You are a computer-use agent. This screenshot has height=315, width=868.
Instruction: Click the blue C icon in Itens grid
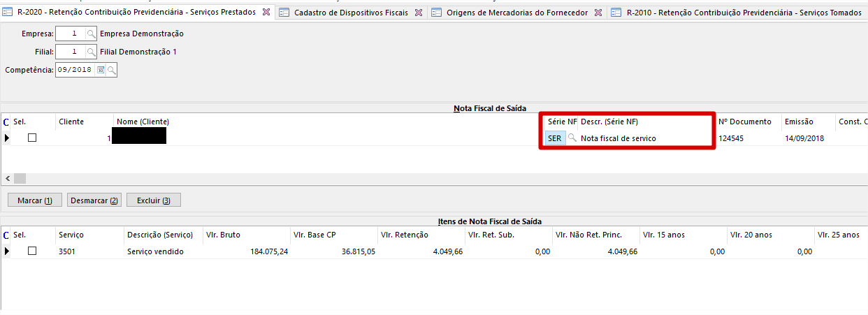click(x=6, y=235)
